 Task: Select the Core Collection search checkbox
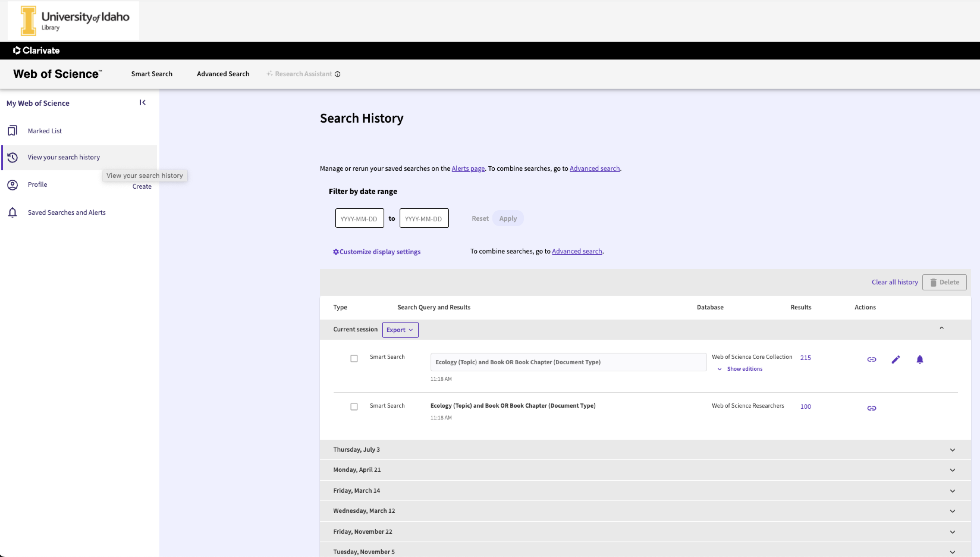(x=354, y=359)
